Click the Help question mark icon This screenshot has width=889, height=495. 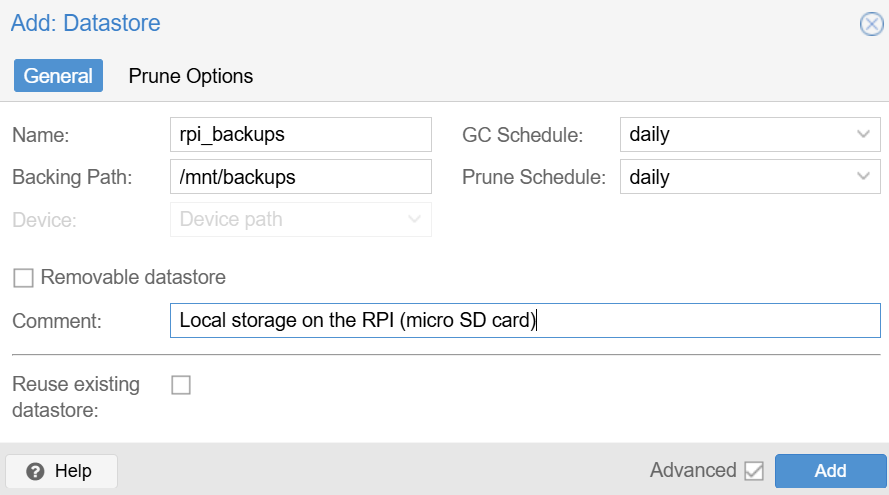(35, 471)
